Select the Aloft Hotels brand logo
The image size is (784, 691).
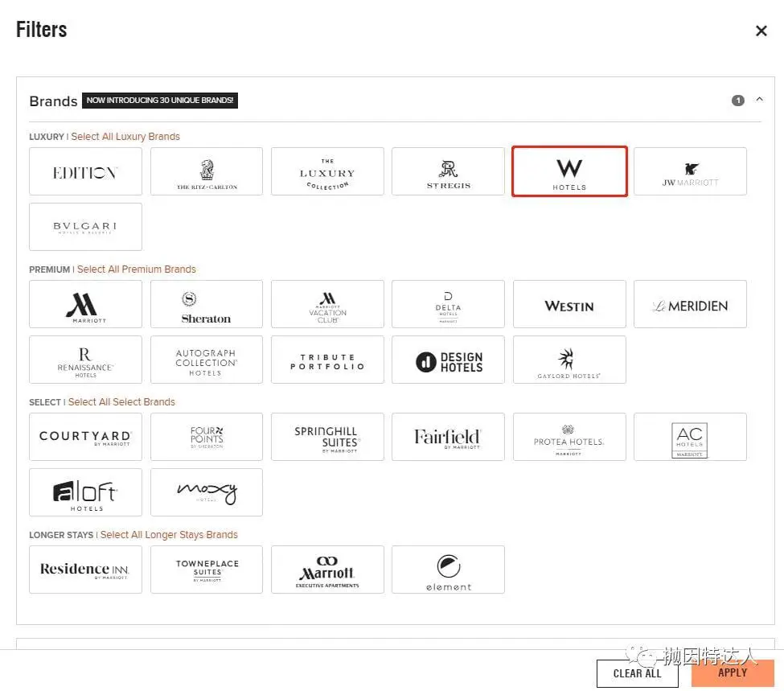click(x=85, y=492)
